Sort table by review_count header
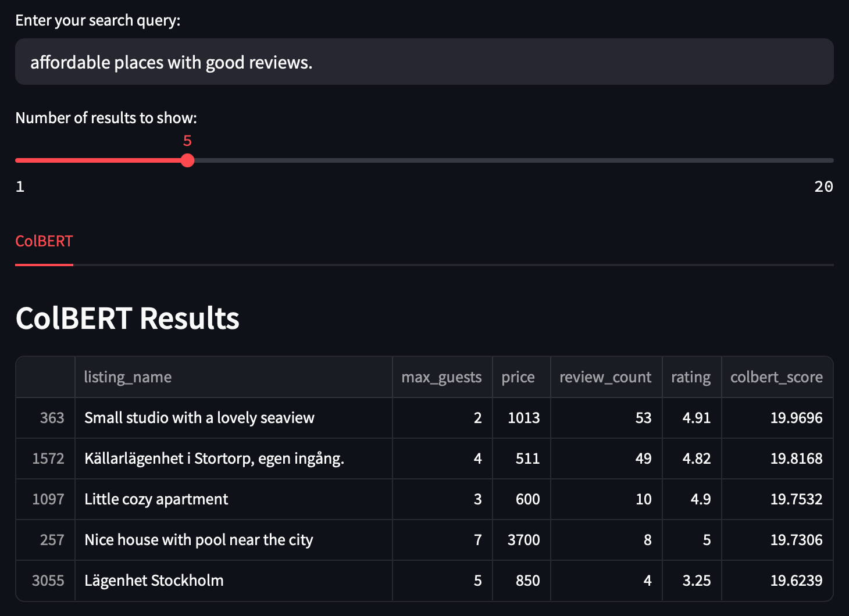Viewport: 849px width, 616px height. tap(607, 377)
